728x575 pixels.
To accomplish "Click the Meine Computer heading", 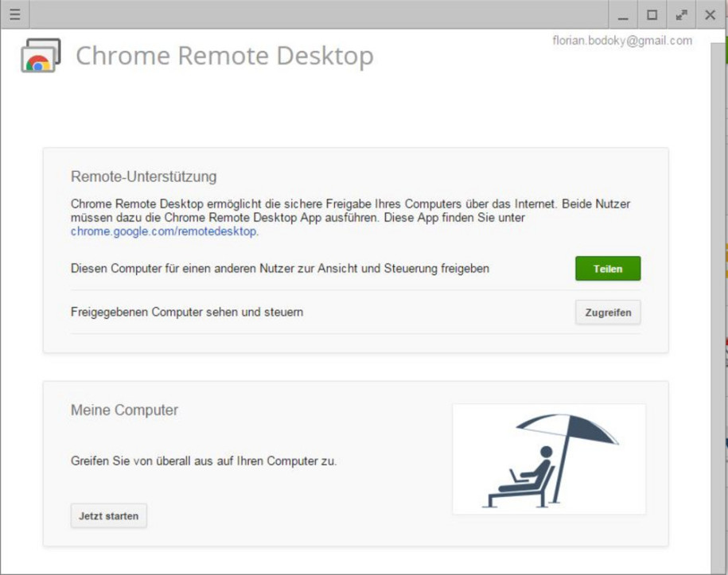I will (x=124, y=410).
